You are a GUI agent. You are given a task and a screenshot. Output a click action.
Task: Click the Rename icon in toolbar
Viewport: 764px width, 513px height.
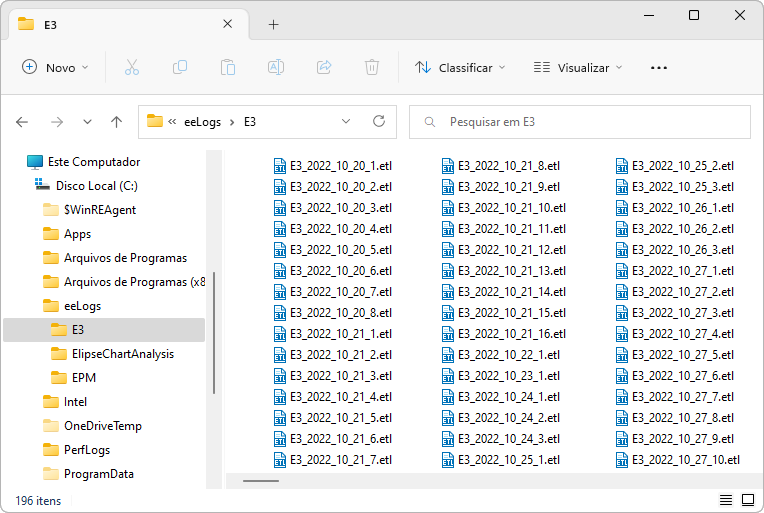276,67
